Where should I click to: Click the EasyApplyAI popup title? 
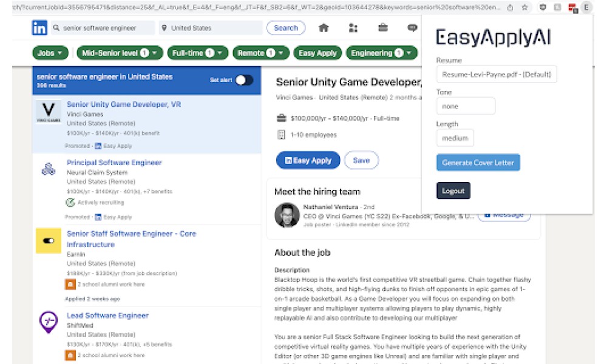coord(493,38)
